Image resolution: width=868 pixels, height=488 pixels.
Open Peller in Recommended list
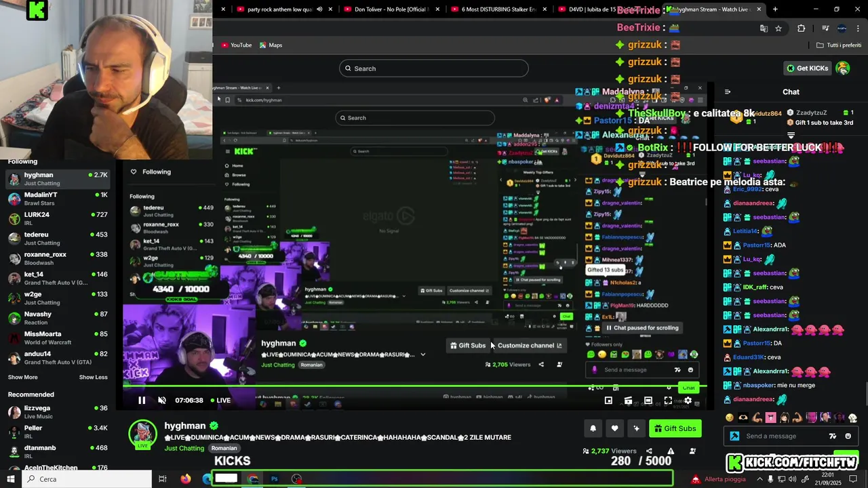(x=58, y=432)
